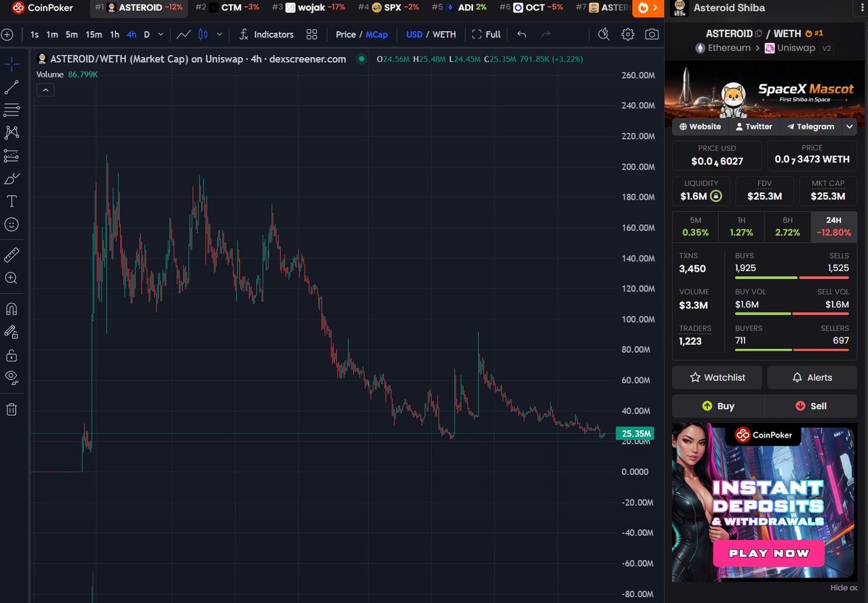The image size is (868, 603).
Task: Click the green Buy button
Action: [x=718, y=406]
